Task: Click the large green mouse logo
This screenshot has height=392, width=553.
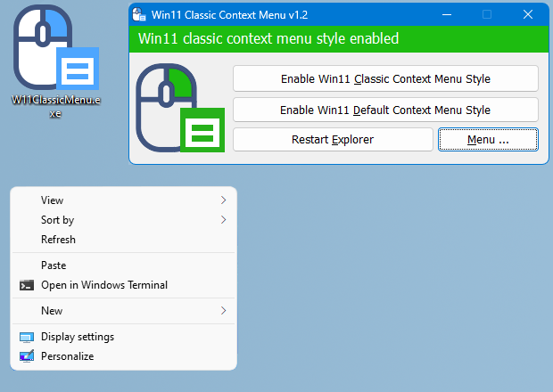Action: tap(178, 108)
